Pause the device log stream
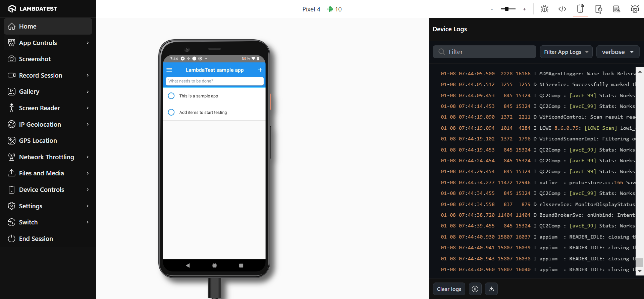Image resolution: width=644 pixels, height=299 pixels. click(x=475, y=289)
